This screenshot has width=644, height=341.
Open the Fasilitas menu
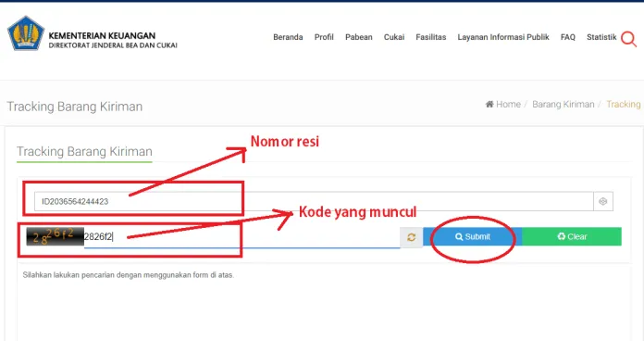[431, 37]
